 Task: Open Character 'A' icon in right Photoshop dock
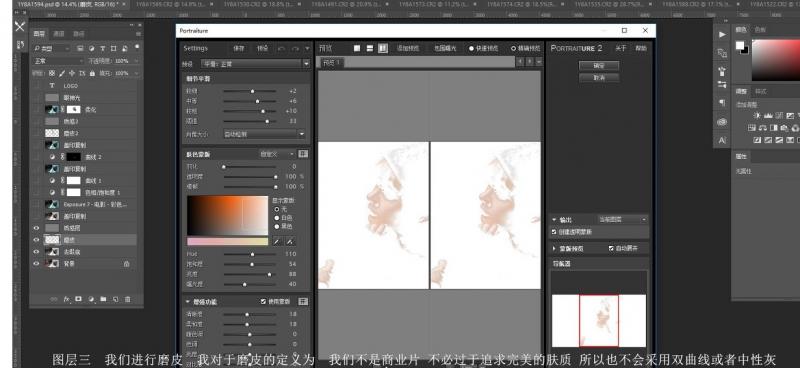point(721,140)
